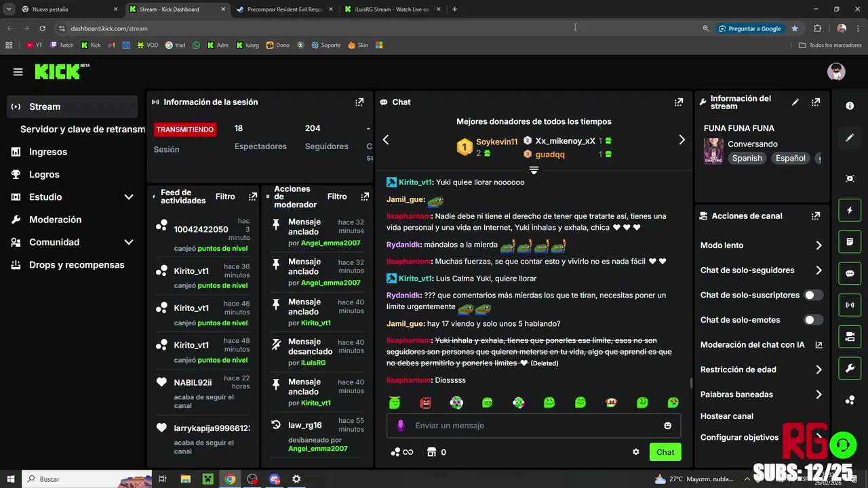Open the profile avatar menu
Screen dimensions: 868x488
point(836,72)
